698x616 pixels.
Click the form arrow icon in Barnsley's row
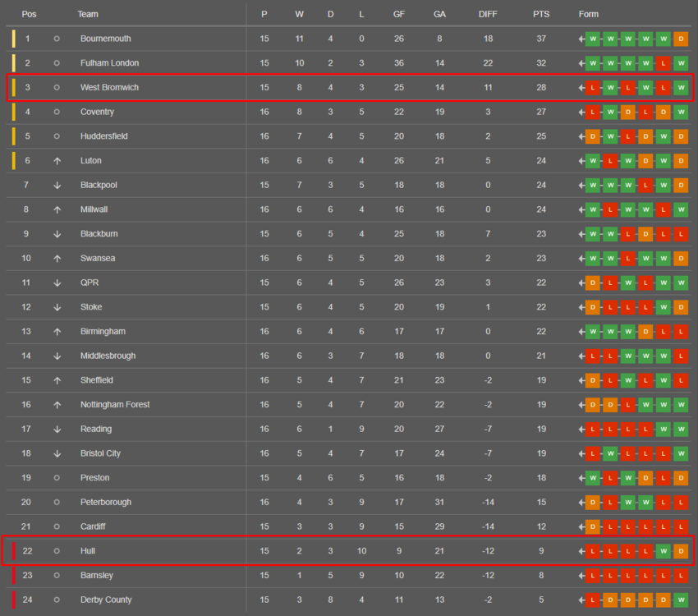(581, 575)
